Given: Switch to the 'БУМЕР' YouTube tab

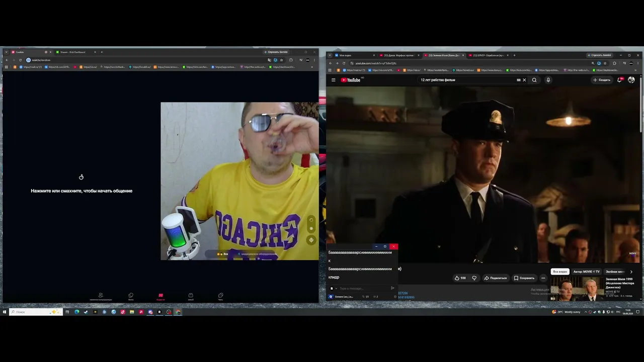Looking at the screenshot, I should (489, 55).
